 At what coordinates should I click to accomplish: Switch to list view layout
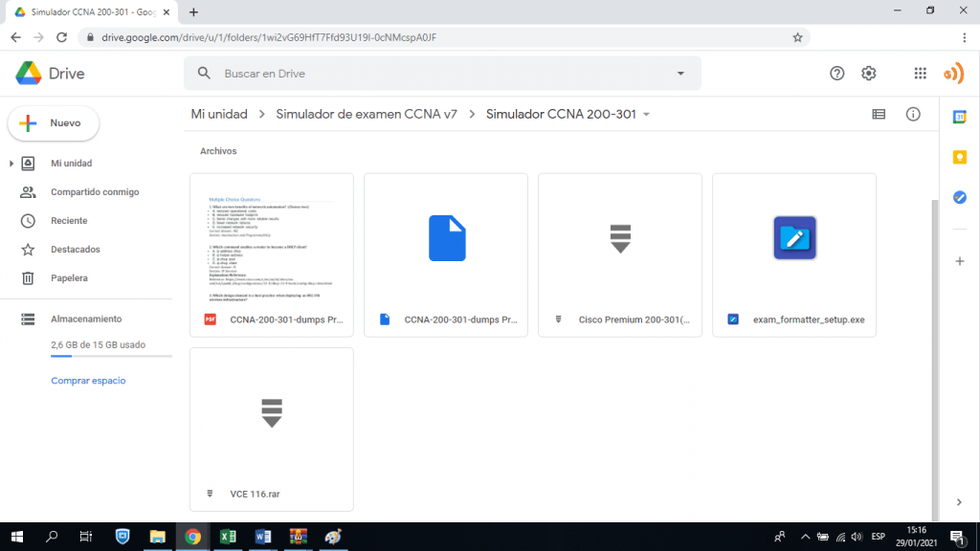tap(879, 115)
